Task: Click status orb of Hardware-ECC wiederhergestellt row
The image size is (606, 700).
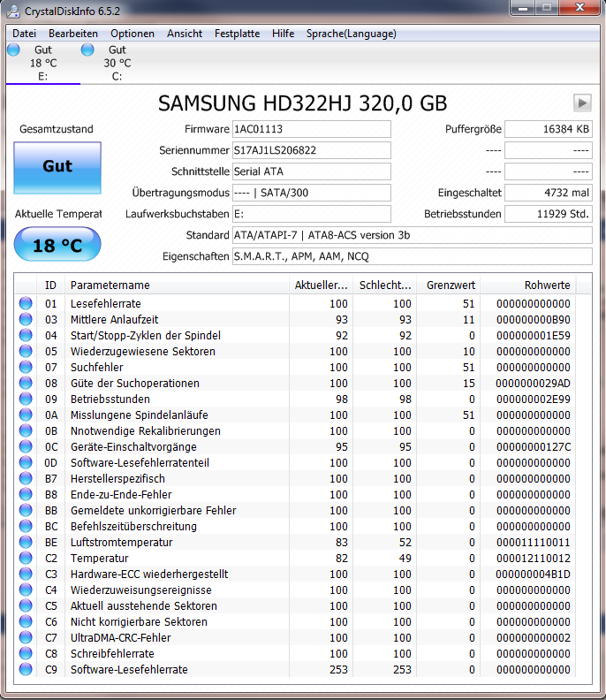Action: point(26,574)
